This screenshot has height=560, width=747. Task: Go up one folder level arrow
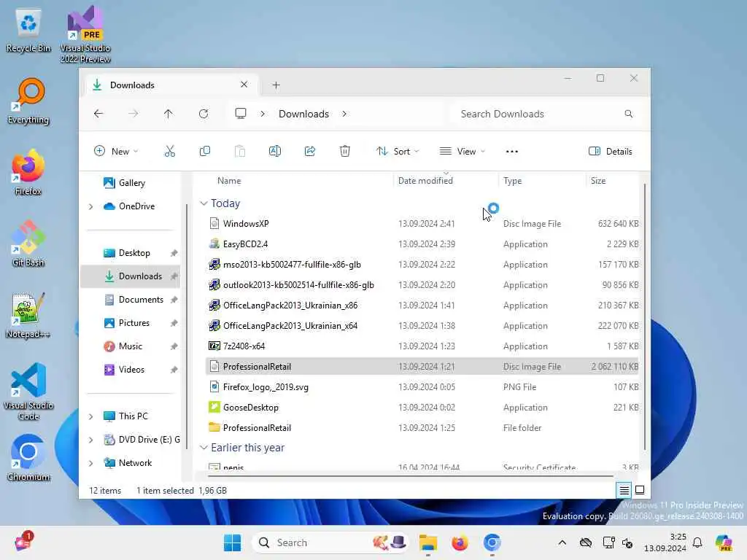point(169,114)
